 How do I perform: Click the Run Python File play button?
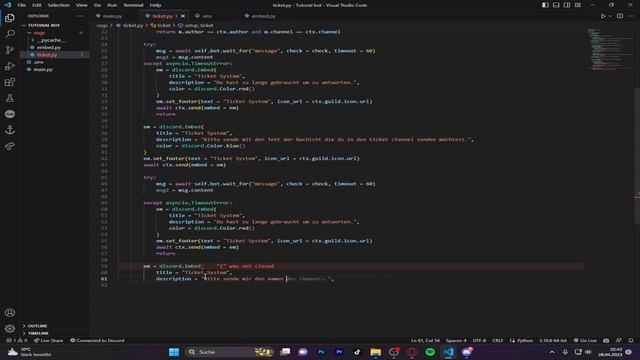[603, 16]
